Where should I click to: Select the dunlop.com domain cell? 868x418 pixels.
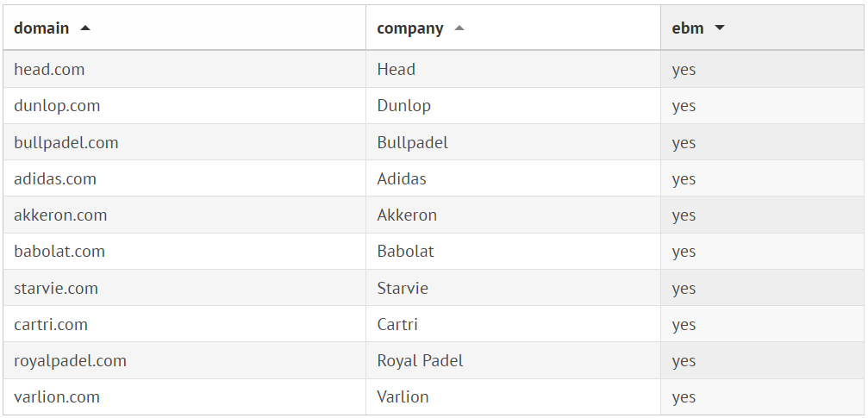57,106
